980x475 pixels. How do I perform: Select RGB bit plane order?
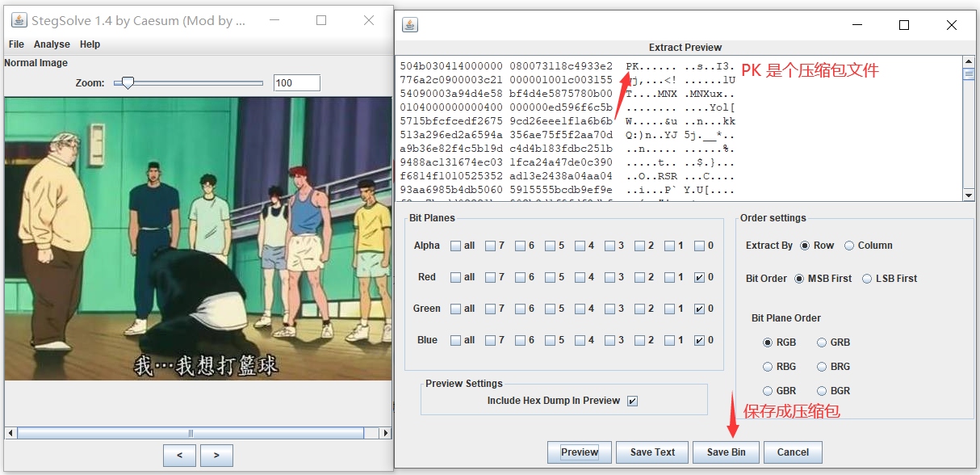pyautogui.click(x=768, y=343)
